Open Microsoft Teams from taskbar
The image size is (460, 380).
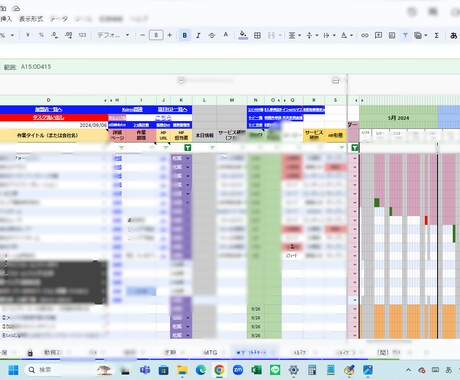click(x=145, y=370)
